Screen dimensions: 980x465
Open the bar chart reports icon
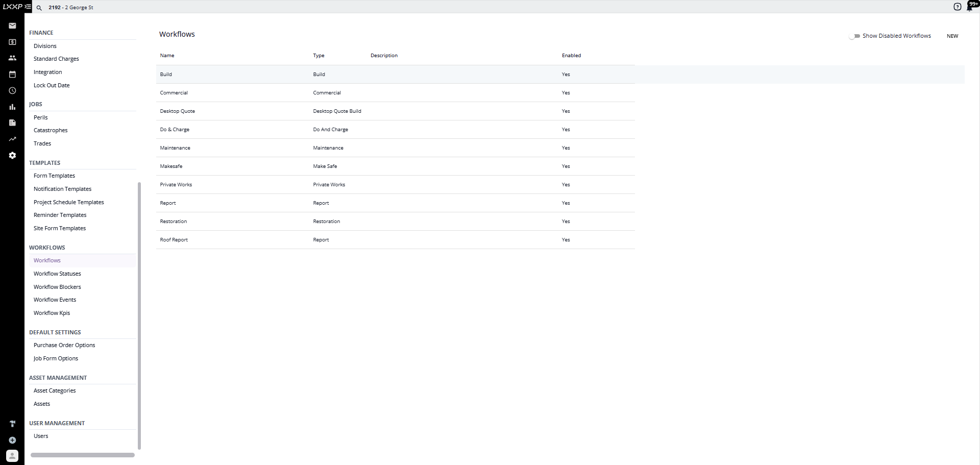[x=12, y=107]
